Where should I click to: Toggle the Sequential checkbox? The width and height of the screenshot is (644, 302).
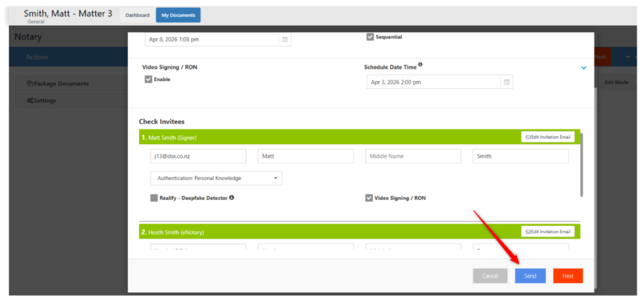[370, 37]
